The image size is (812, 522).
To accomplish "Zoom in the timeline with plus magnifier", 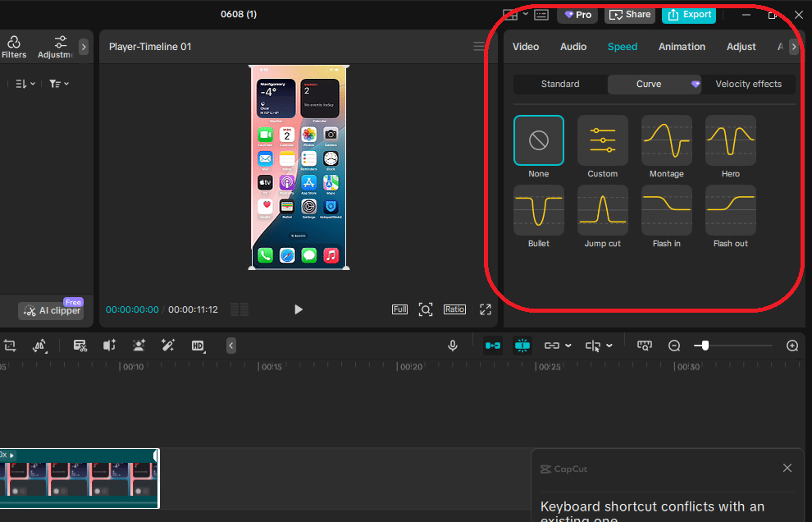I will coord(791,346).
